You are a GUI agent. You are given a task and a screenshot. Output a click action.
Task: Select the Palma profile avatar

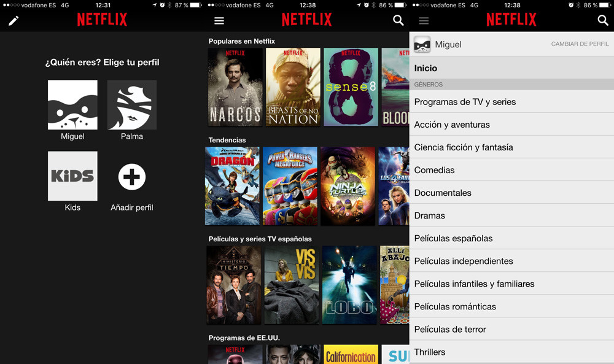[132, 105]
